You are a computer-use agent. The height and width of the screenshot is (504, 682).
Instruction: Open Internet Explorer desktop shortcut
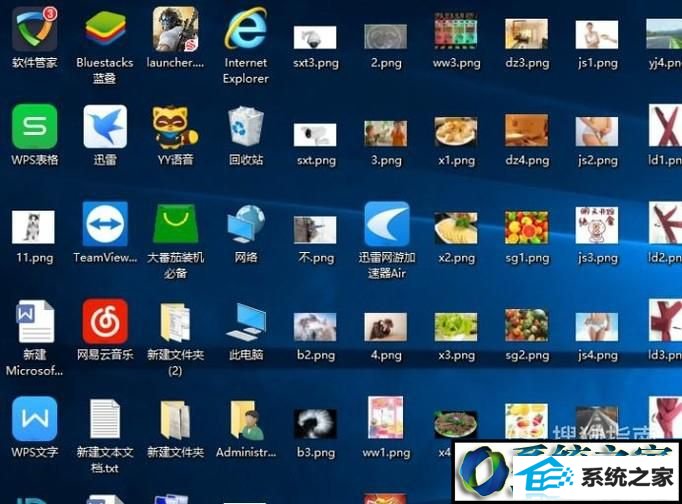(x=246, y=28)
